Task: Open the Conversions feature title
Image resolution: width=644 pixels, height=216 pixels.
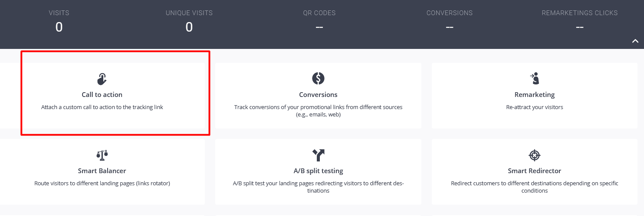Action: 318,95
